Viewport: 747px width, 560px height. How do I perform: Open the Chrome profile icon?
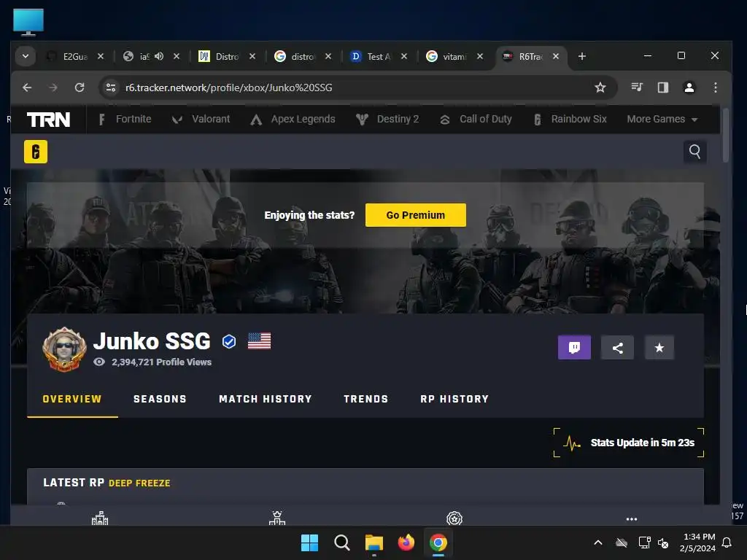pos(689,87)
